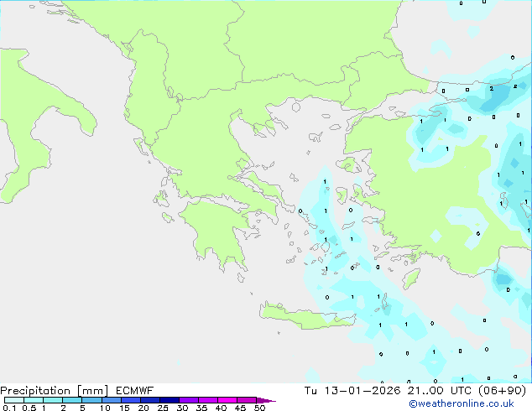Viewport: 532px width, 411px height.
Task: Select the 10–15 mm legend color swatch
Action: coord(111,400)
